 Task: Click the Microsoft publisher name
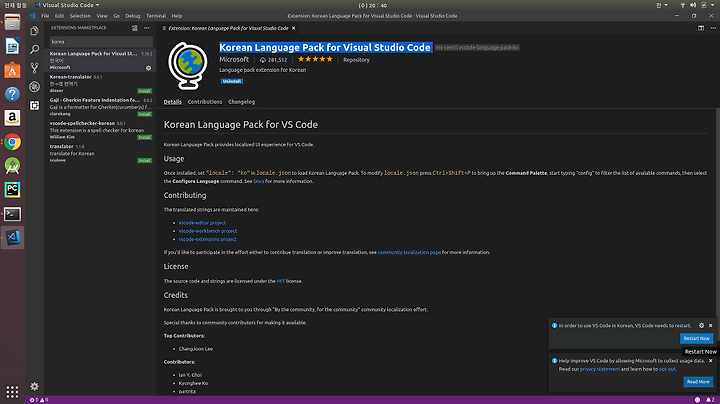coord(234,59)
